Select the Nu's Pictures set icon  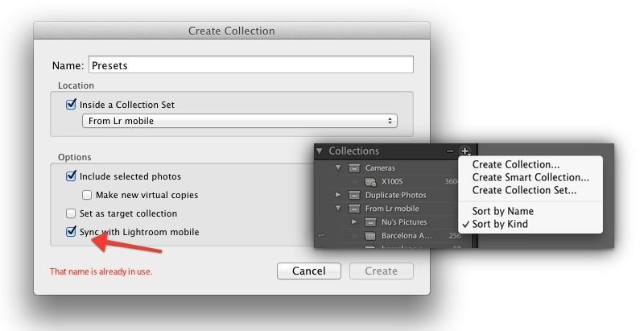(x=370, y=221)
